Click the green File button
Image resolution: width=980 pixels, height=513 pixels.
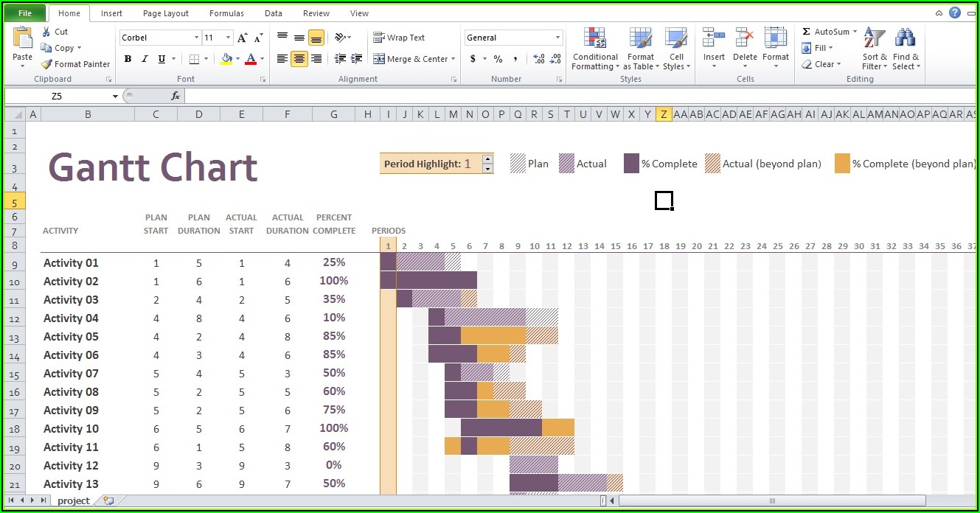24,13
